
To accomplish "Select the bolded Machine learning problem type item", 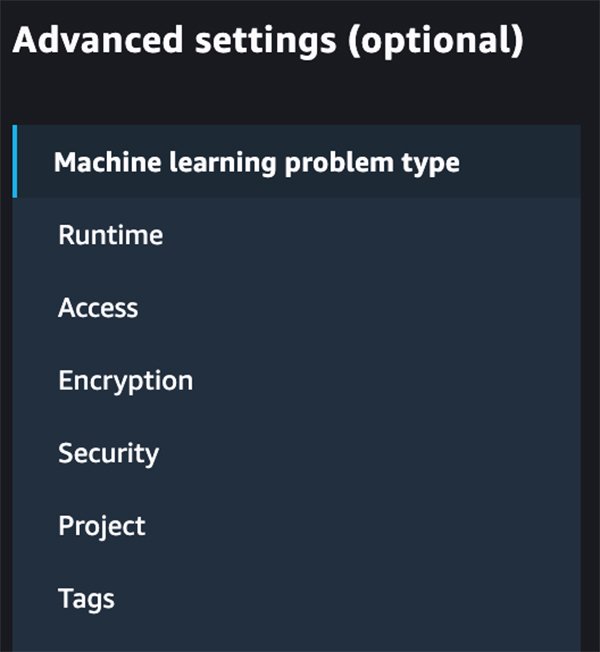I will [x=257, y=162].
